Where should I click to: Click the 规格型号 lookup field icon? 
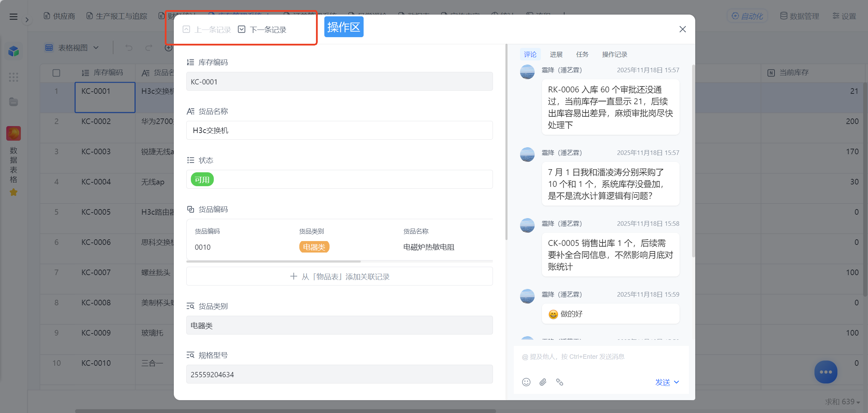(x=190, y=355)
